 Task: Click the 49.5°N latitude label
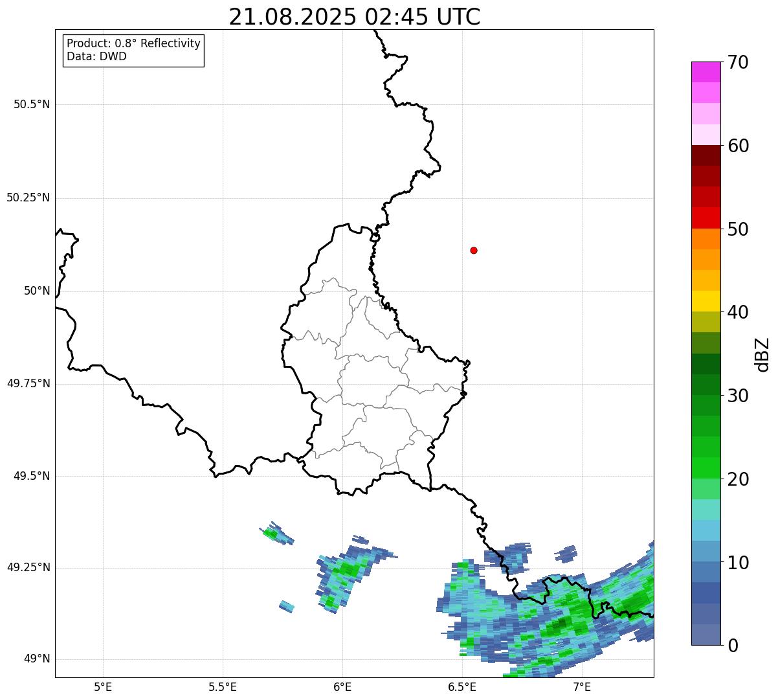32,476
